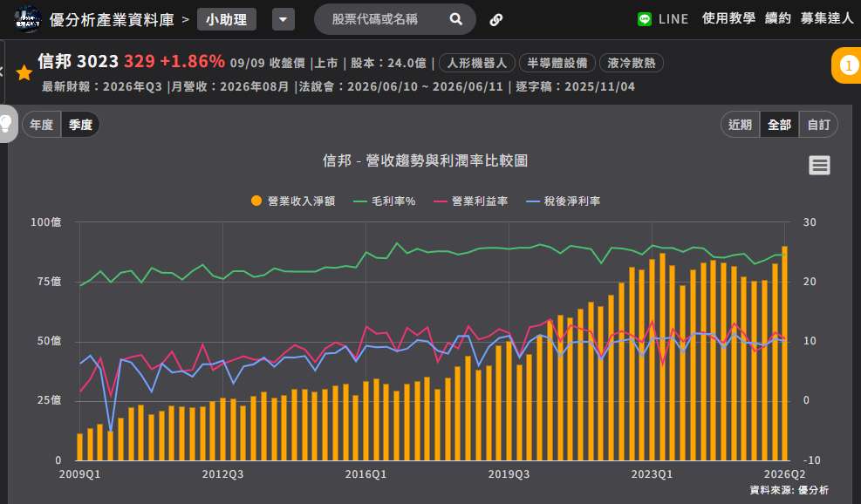The width and height of the screenshot is (861, 504).
Task: Copy page link via chain icon
Action: 495,20
